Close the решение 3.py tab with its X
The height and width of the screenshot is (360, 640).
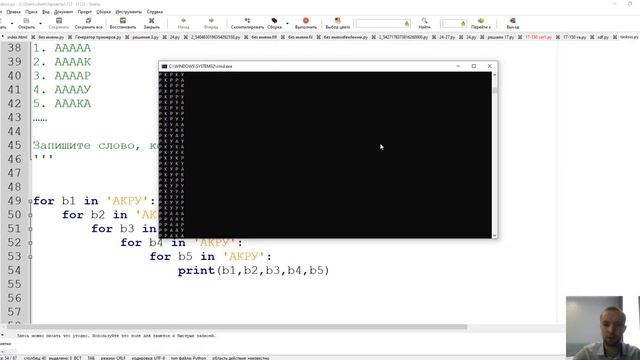pos(164,37)
